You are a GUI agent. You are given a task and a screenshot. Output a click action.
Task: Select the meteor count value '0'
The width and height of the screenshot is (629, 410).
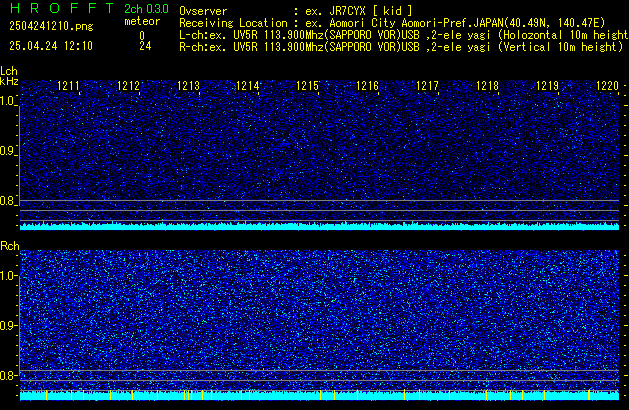142,36
